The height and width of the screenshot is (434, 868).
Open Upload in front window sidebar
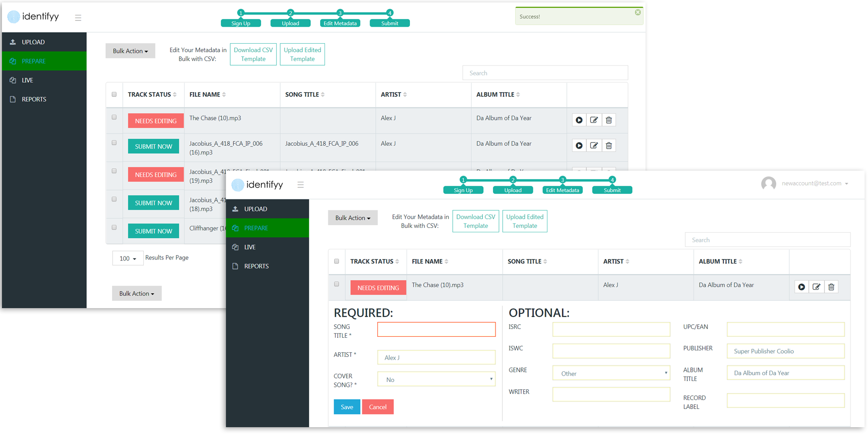tap(267, 209)
